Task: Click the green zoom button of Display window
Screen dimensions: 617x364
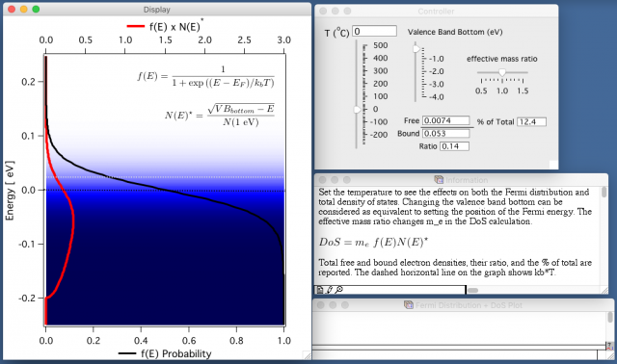Action: (36, 9)
